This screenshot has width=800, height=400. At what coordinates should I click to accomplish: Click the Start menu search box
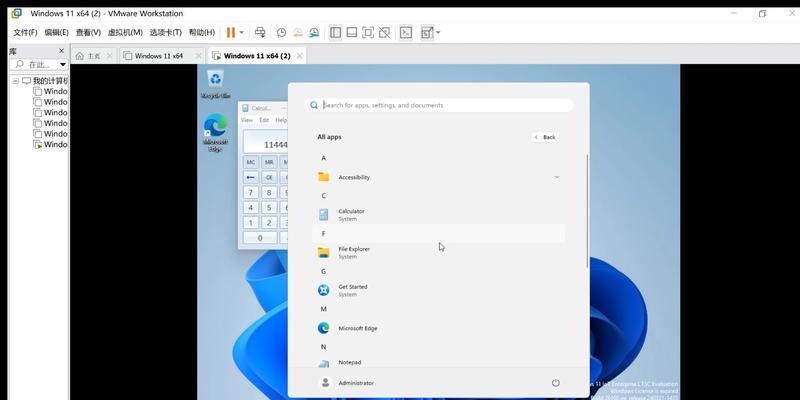(439, 105)
